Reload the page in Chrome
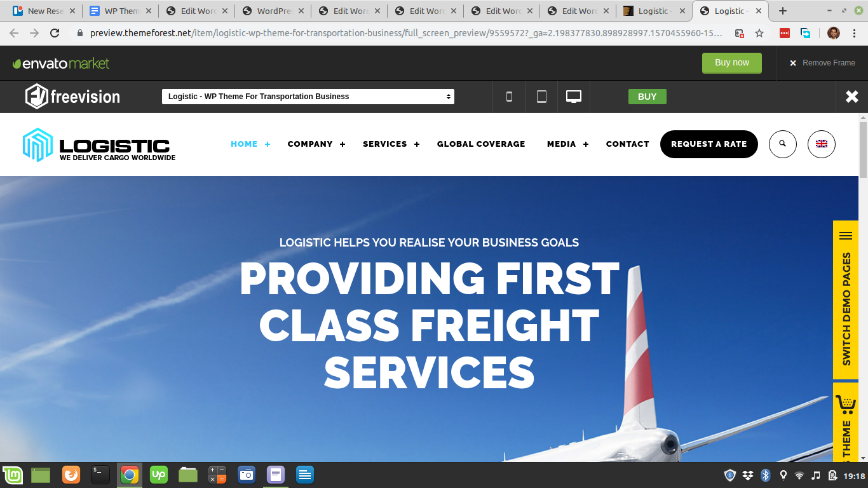The width and height of the screenshot is (868, 488). 55,33
